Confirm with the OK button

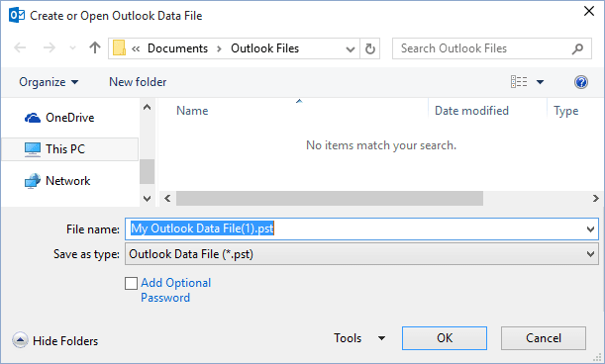click(445, 338)
